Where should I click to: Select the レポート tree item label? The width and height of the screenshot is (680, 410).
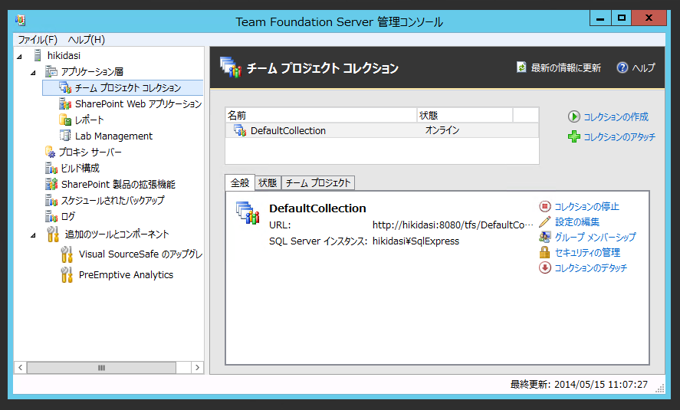point(89,120)
